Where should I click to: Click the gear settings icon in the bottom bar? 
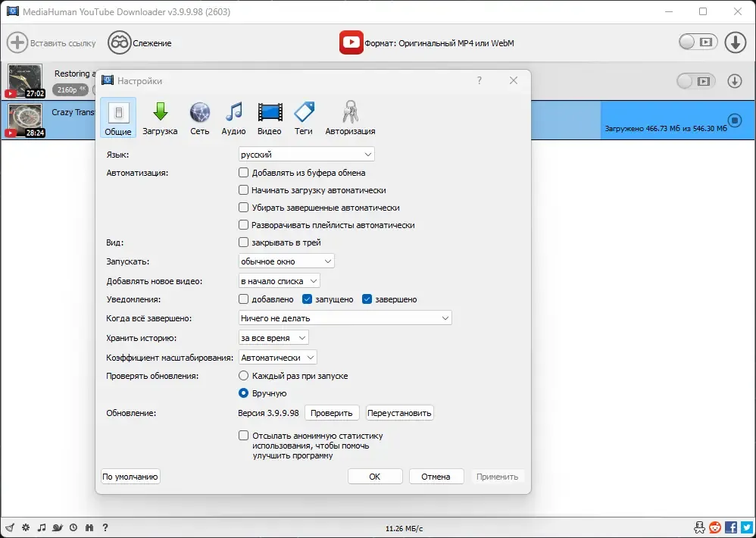point(26,527)
